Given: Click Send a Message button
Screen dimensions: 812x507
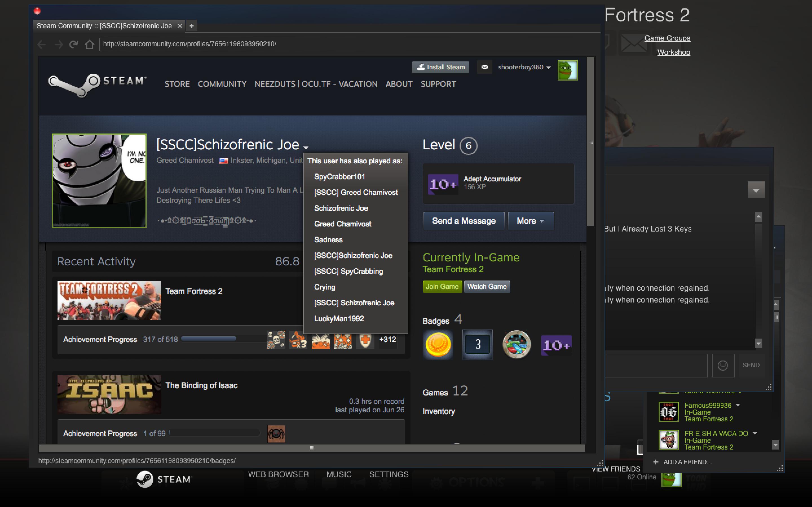Looking at the screenshot, I should click(x=464, y=221).
